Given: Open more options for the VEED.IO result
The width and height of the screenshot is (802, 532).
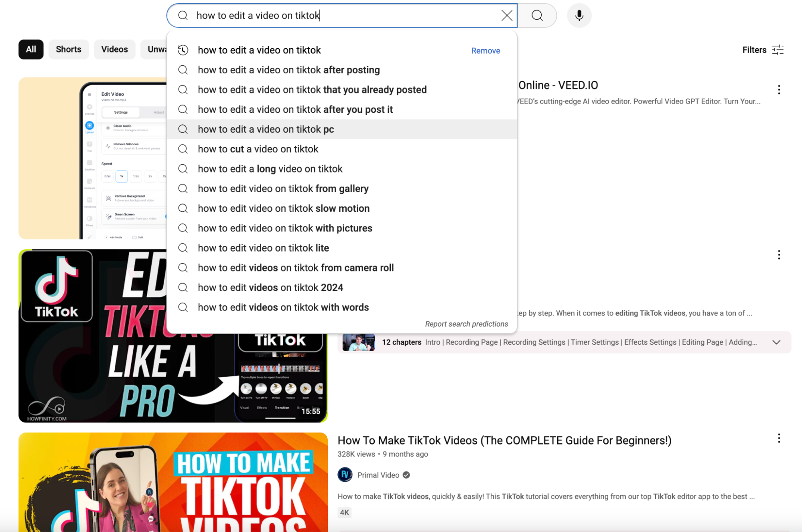Looking at the screenshot, I should click(779, 89).
